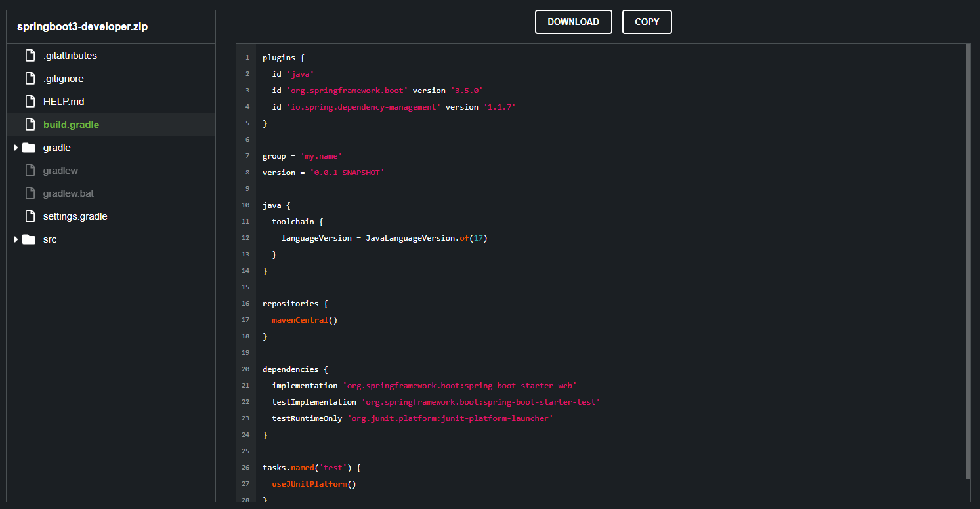
Task: Click the code viewer vertical scrollbar
Action: tap(968, 261)
